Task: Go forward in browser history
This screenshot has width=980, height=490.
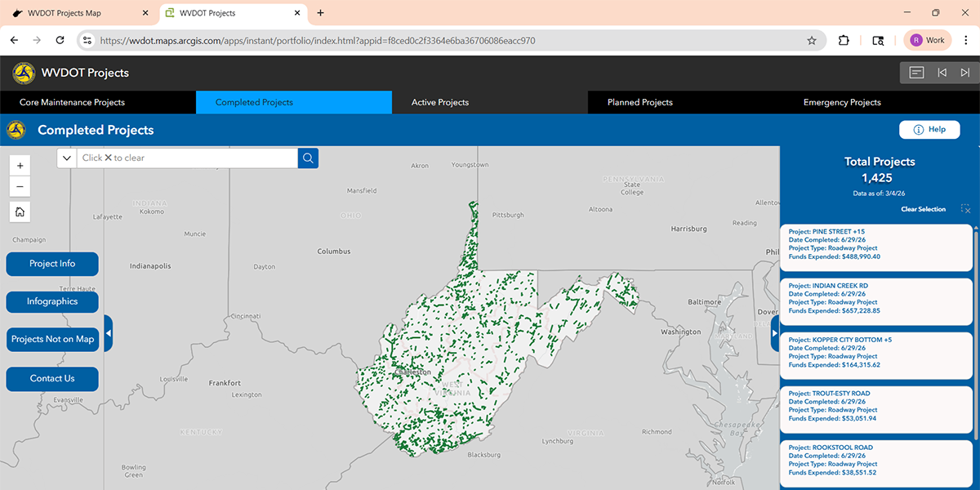Action: click(x=37, y=40)
